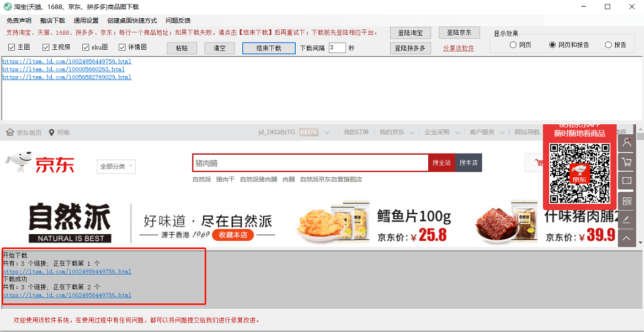Click the 收藏本店 button
The width and height of the screenshot is (644, 332).
(x=233, y=235)
